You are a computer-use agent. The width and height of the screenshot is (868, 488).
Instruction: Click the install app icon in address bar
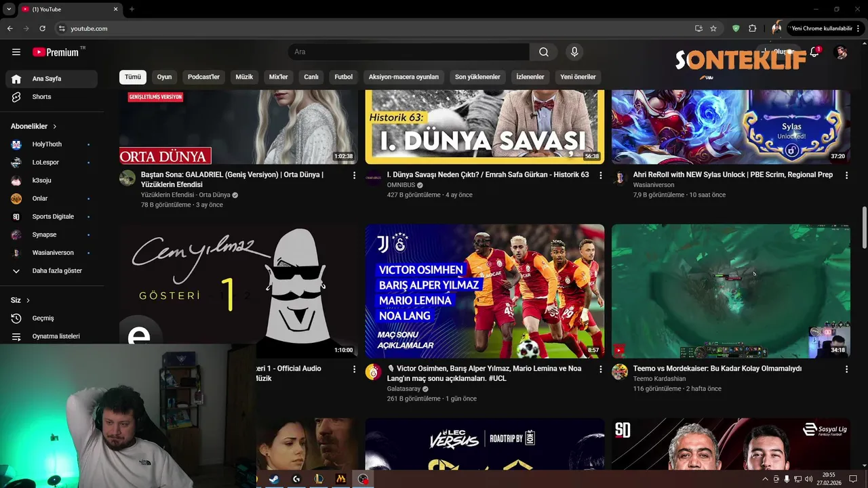(x=698, y=28)
